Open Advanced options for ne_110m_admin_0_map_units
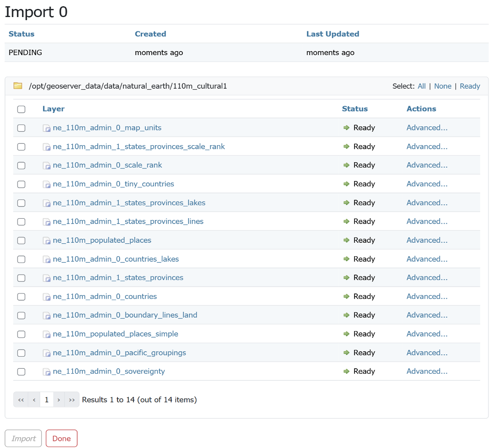Image resolution: width=493 pixels, height=448 pixels. click(427, 128)
